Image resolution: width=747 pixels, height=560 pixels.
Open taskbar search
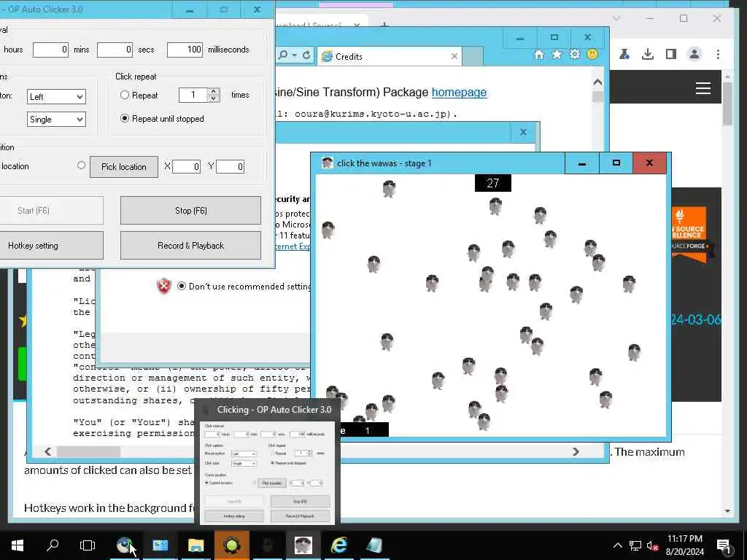point(53,545)
